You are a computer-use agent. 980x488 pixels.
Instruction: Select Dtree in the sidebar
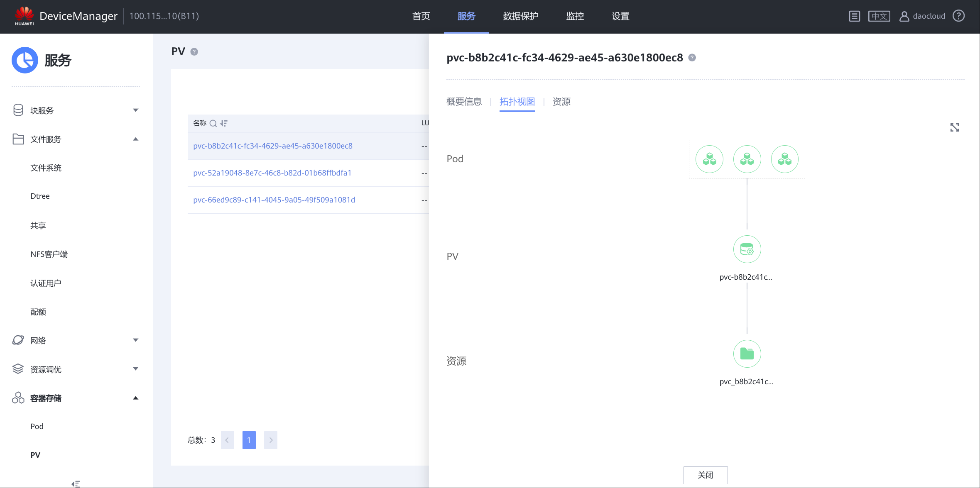(40, 196)
